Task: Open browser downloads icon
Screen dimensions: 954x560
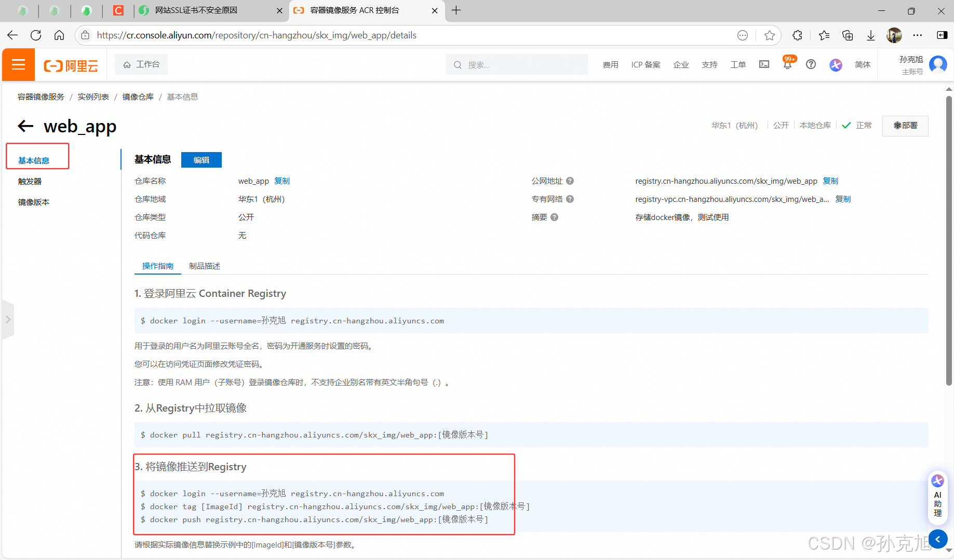Action: (871, 35)
